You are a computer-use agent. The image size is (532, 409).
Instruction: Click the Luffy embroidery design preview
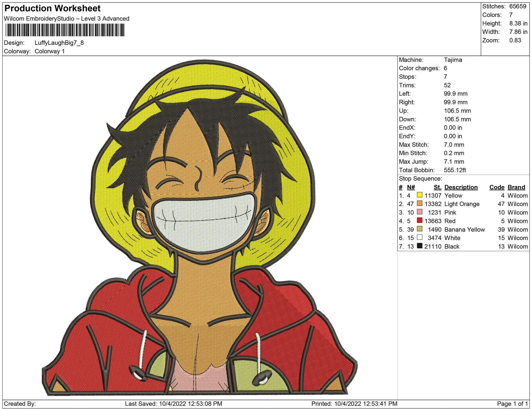click(200, 227)
